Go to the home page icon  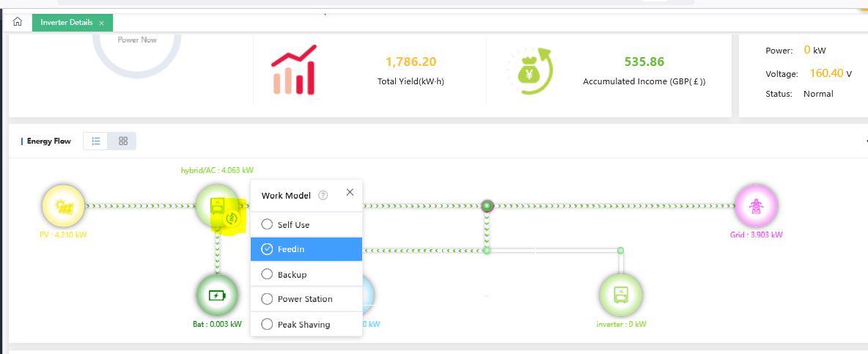(18, 23)
